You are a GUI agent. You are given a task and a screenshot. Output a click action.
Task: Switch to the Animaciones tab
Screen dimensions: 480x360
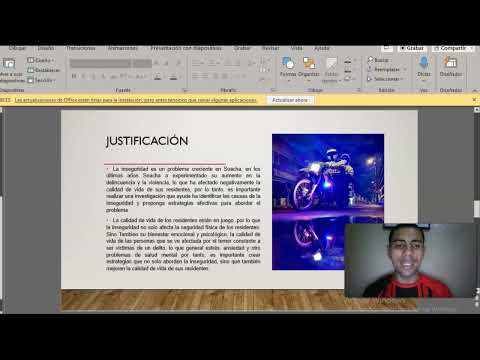[122, 48]
